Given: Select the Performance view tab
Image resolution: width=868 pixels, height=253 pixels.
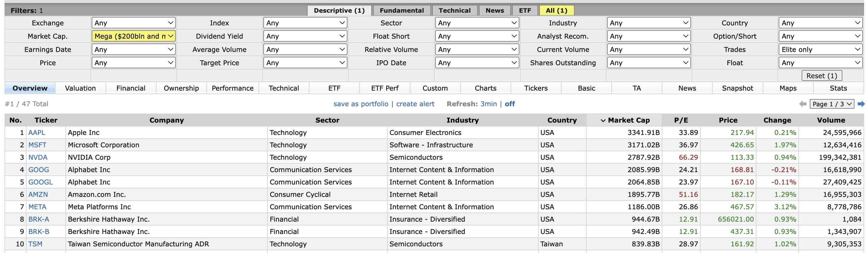Looking at the screenshot, I should tap(233, 88).
